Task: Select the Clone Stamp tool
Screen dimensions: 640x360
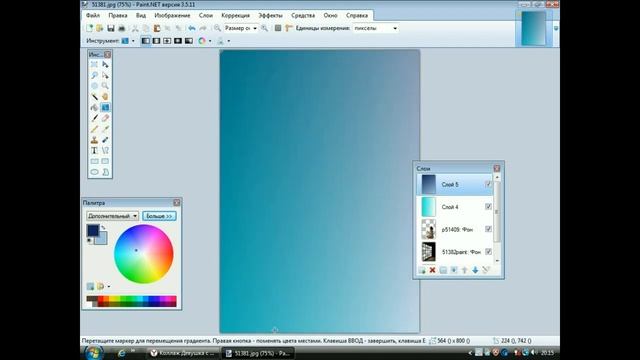Action: [94, 140]
